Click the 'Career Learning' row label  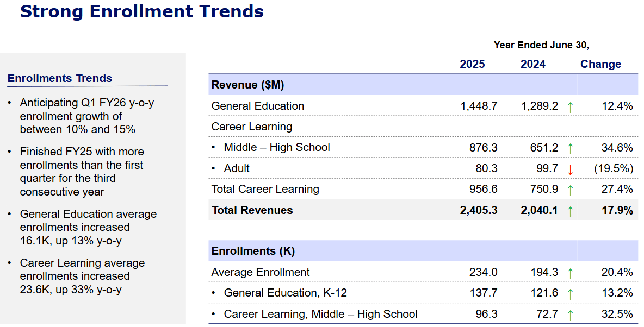point(252,127)
